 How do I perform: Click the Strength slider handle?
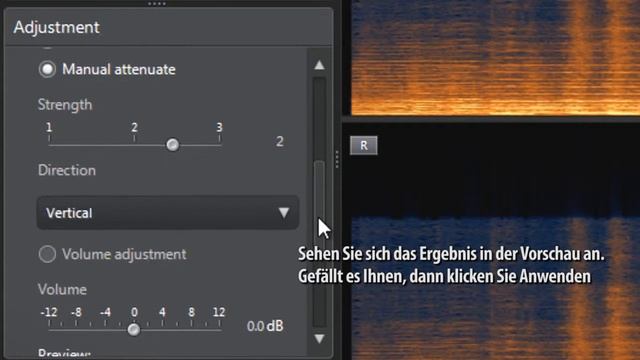click(x=173, y=144)
